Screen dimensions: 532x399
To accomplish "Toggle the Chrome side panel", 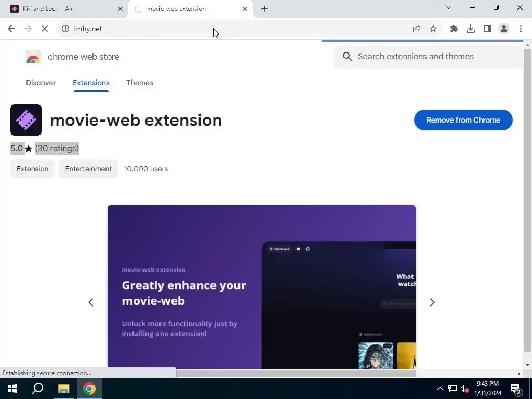I will click(x=487, y=29).
